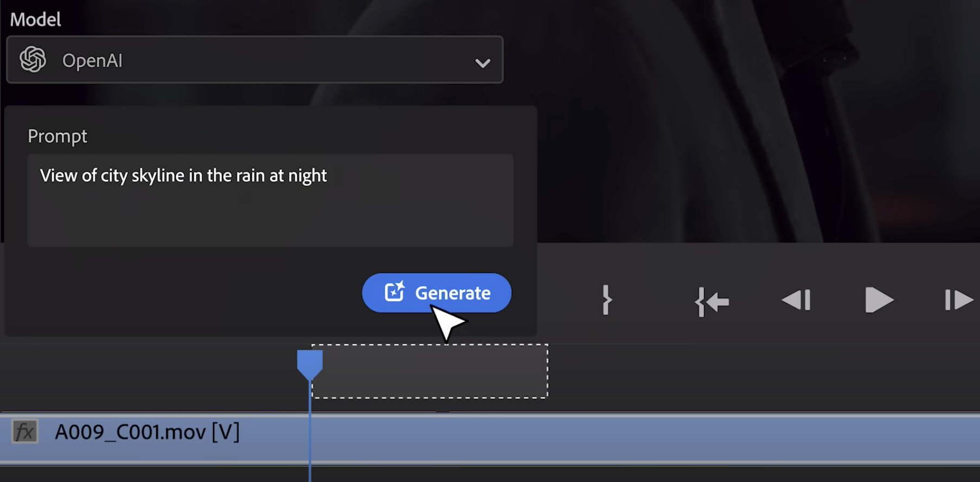Viewport: 980px width, 482px height.
Task: Play the sequence
Action: (878, 300)
